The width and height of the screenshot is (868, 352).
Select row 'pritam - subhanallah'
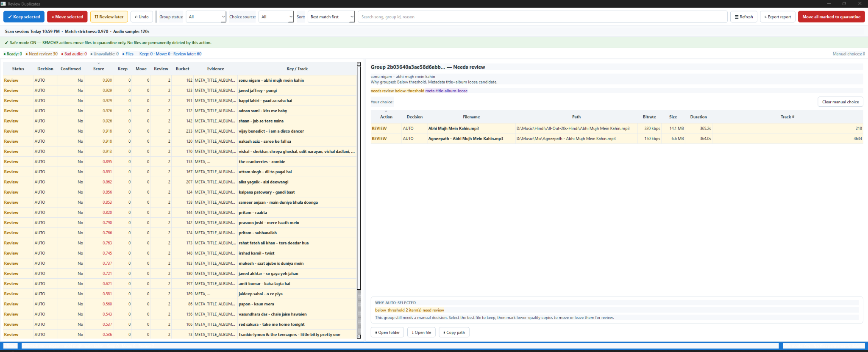(180, 233)
